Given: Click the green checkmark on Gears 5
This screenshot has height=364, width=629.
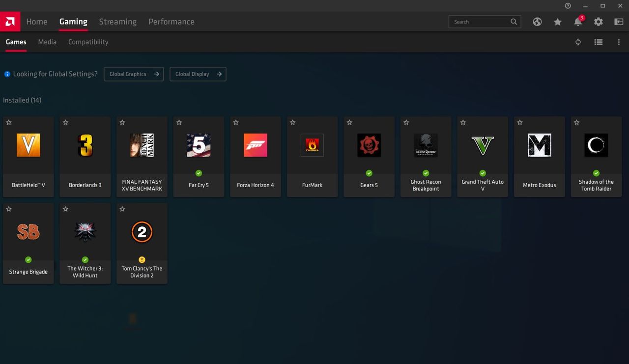Looking at the screenshot, I should pyautogui.click(x=369, y=173).
